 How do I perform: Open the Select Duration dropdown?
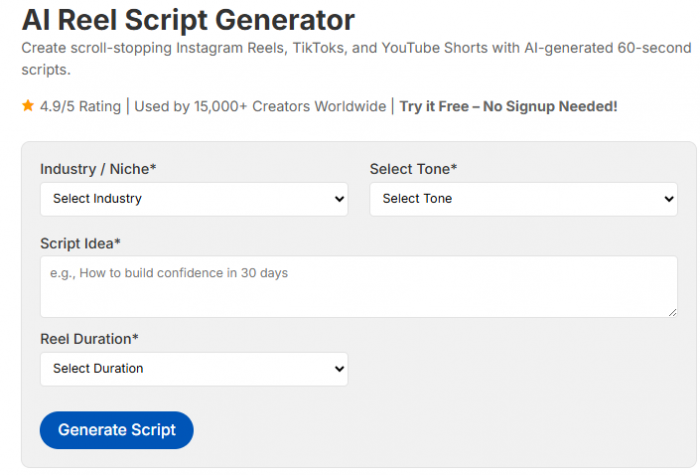194,369
